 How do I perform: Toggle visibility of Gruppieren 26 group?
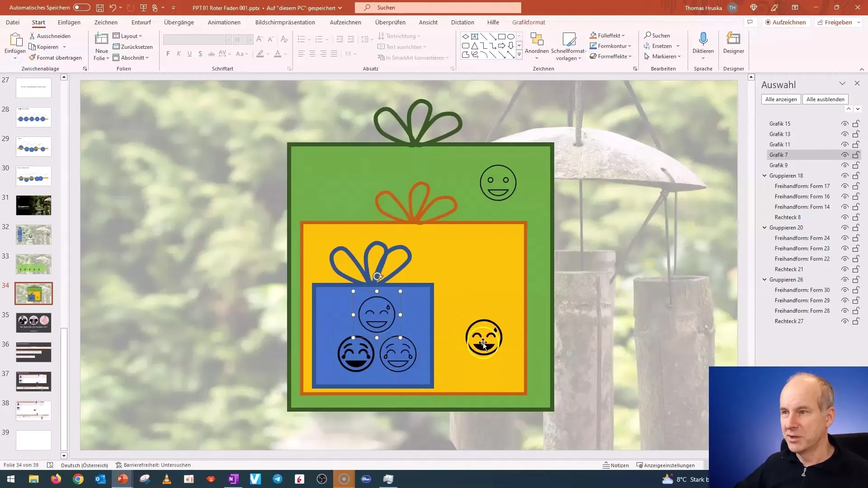point(845,279)
